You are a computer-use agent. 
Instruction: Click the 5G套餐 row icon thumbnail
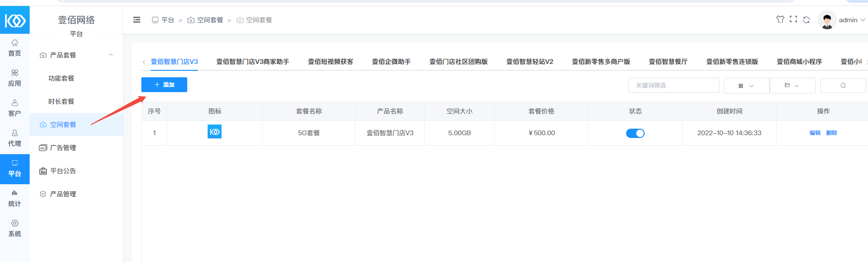[x=215, y=132]
